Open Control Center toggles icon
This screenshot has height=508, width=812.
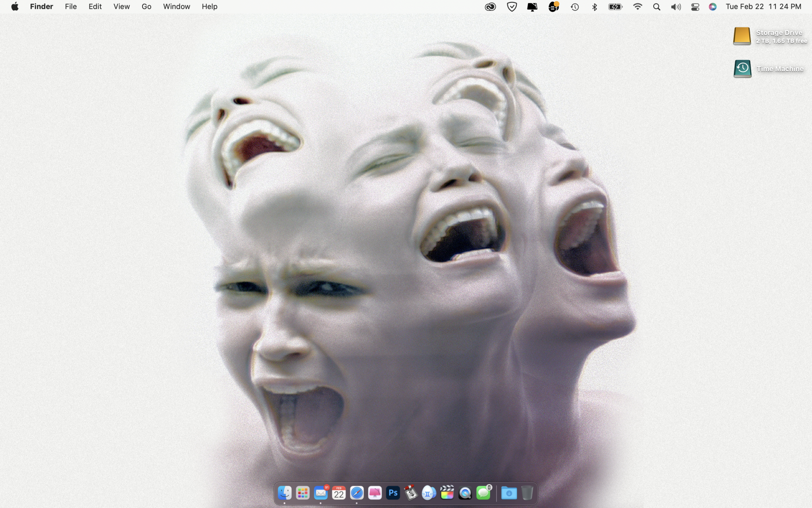(x=695, y=7)
